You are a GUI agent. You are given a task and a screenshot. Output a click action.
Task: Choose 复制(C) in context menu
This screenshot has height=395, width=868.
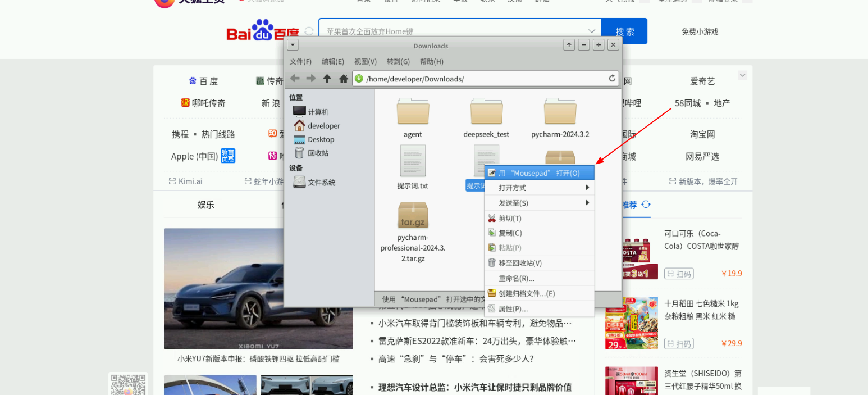539,233
